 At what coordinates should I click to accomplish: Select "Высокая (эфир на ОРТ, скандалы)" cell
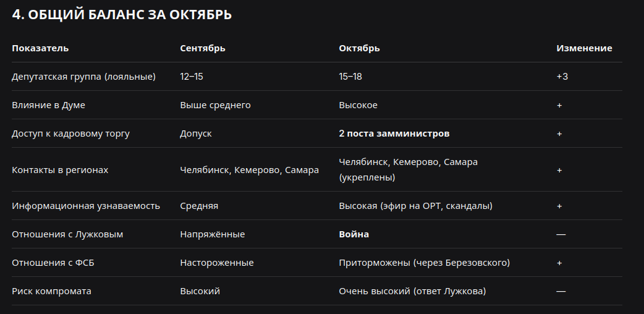(416, 205)
